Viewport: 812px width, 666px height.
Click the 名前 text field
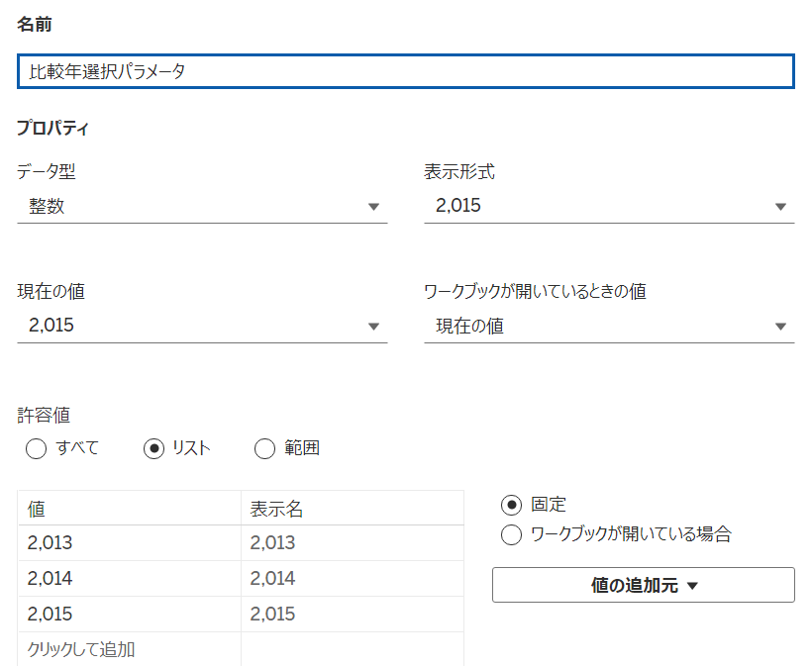pos(405,71)
